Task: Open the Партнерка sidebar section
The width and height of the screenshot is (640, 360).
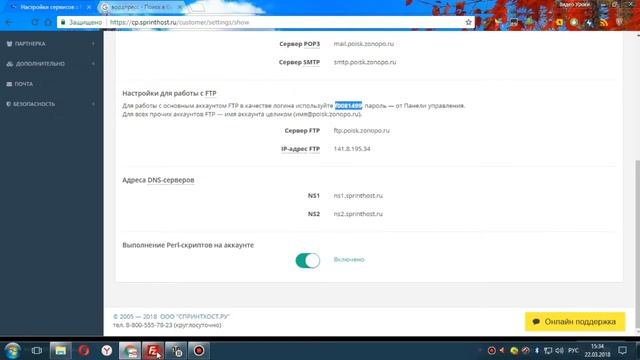Action: click(x=30, y=44)
